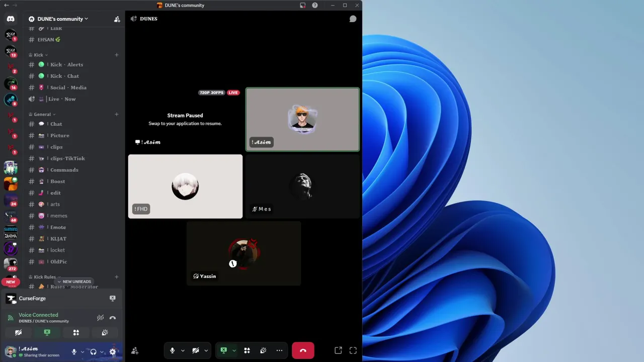Add a channel to the General category
The image size is (644, 362).
point(117,114)
